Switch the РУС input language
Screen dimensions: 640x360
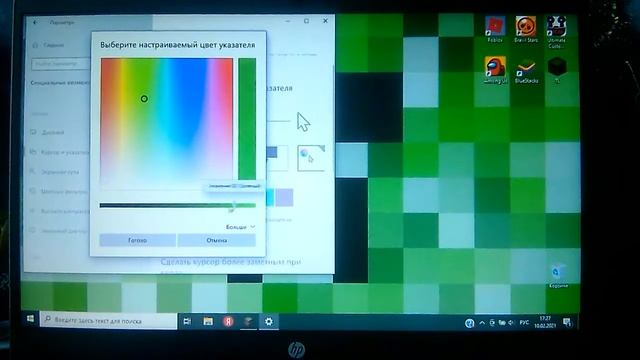[524, 323]
